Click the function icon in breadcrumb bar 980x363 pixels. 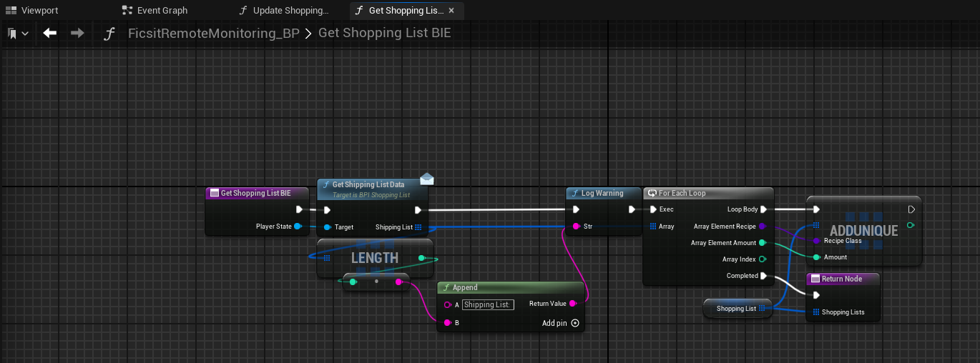tap(109, 34)
